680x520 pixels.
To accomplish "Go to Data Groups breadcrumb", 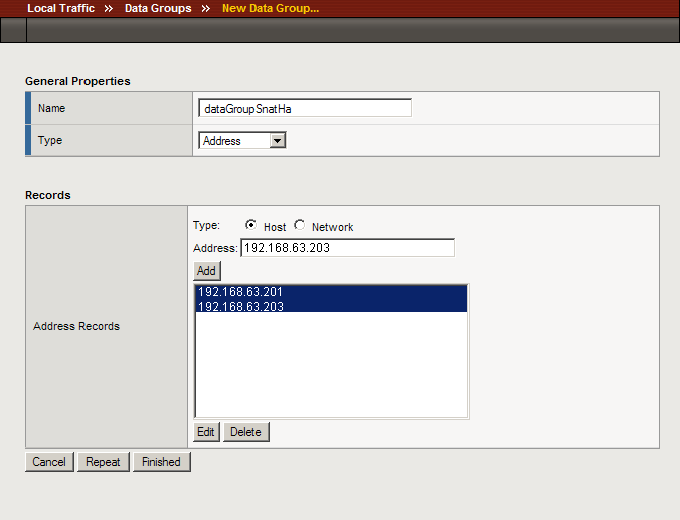I will point(157,8).
